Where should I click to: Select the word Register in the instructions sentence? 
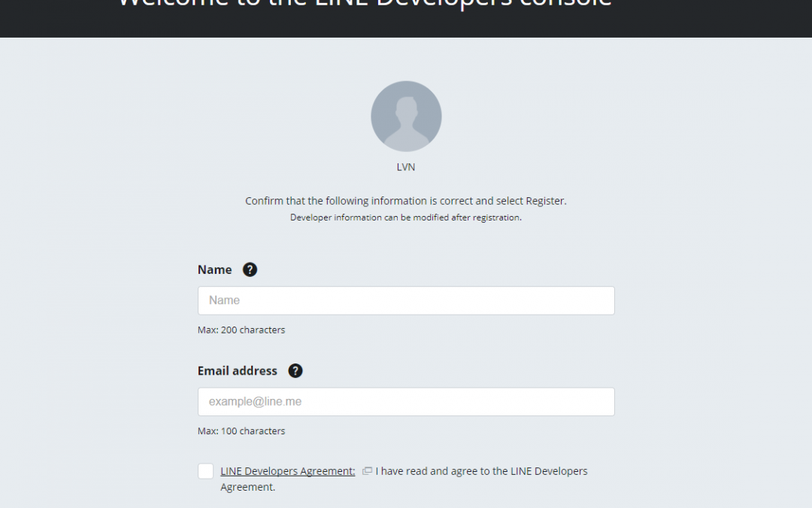(x=545, y=201)
